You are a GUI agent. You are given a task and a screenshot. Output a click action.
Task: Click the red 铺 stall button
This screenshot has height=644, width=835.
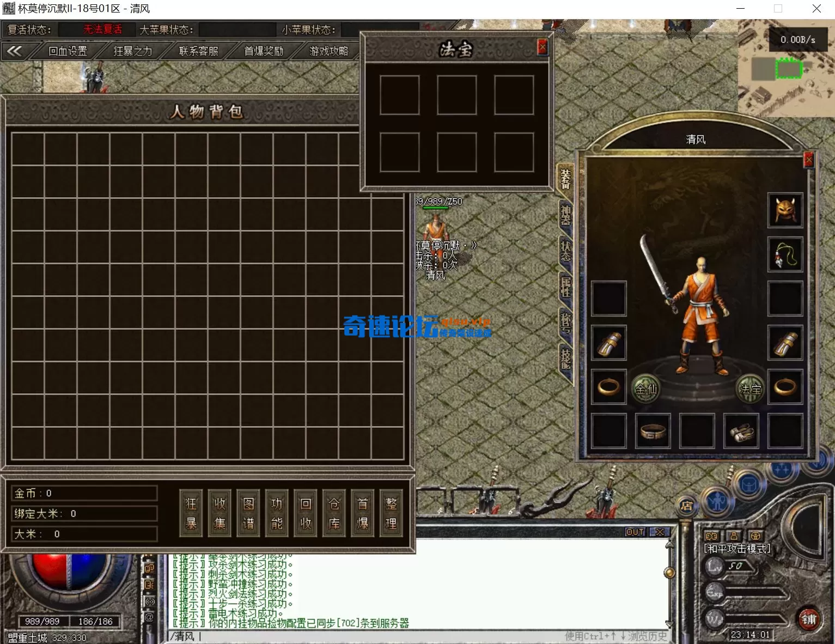point(808,619)
